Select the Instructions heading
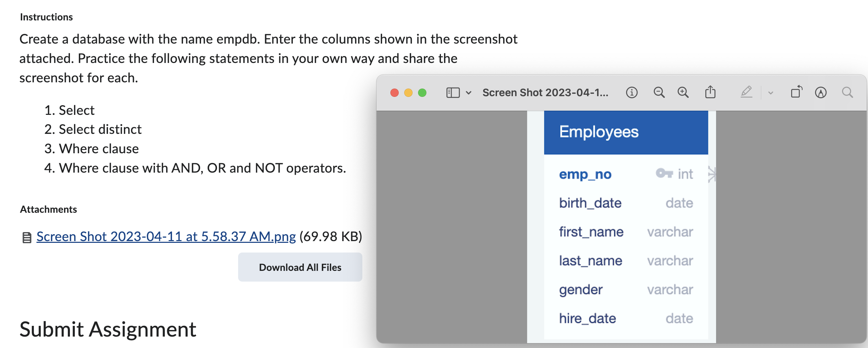868x348 pixels. (x=46, y=17)
